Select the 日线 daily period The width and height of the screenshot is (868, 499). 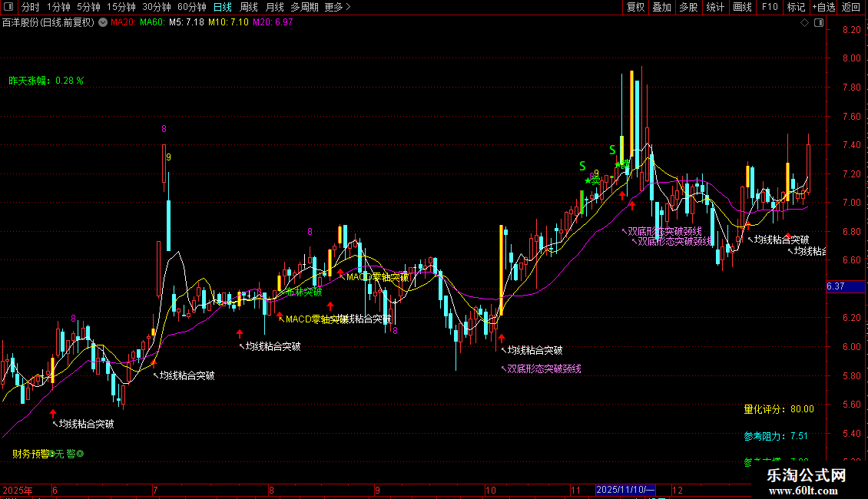(x=223, y=7)
